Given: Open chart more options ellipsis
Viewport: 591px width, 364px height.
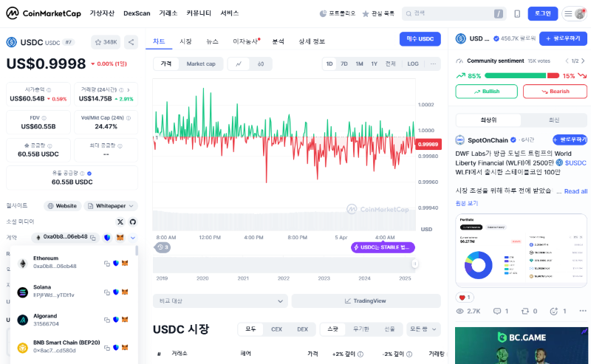Looking at the screenshot, I should (433, 63).
